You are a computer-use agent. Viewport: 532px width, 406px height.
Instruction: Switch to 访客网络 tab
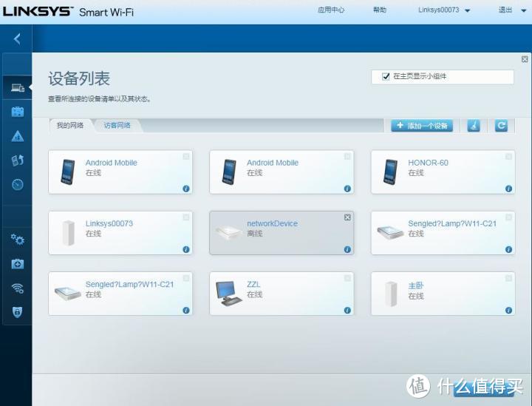[x=117, y=126]
